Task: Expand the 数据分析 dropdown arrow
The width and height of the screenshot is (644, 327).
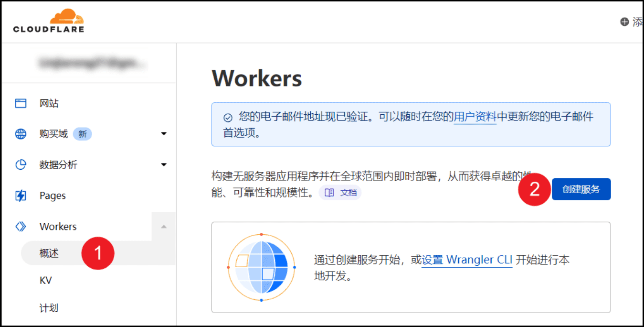Action: pos(164,165)
